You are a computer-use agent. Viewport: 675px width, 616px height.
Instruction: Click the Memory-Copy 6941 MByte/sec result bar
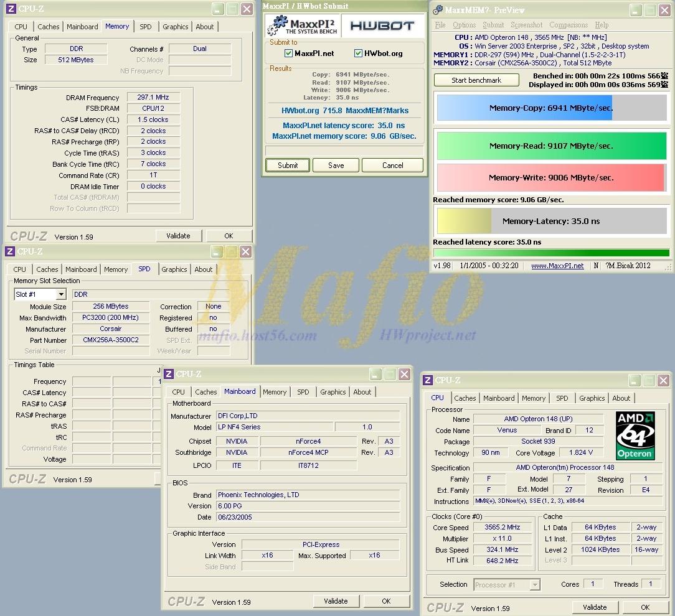click(552, 108)
